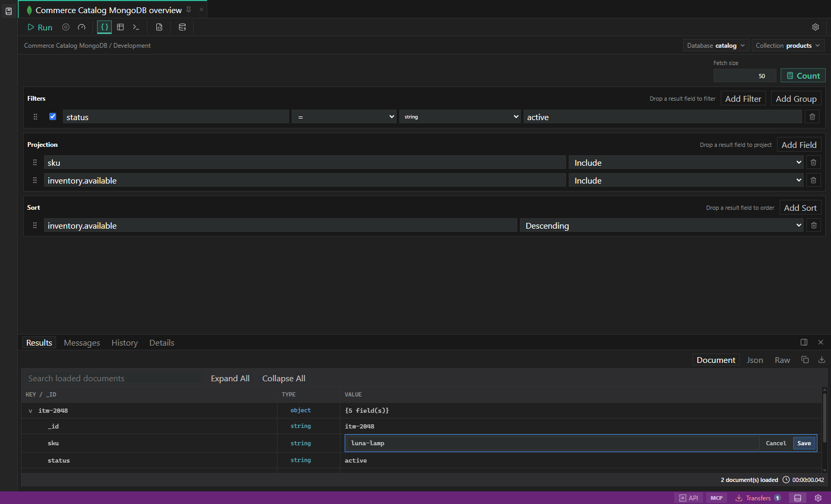Switch to the table view icon
This screenshot has width=831, height=504.
120,27
